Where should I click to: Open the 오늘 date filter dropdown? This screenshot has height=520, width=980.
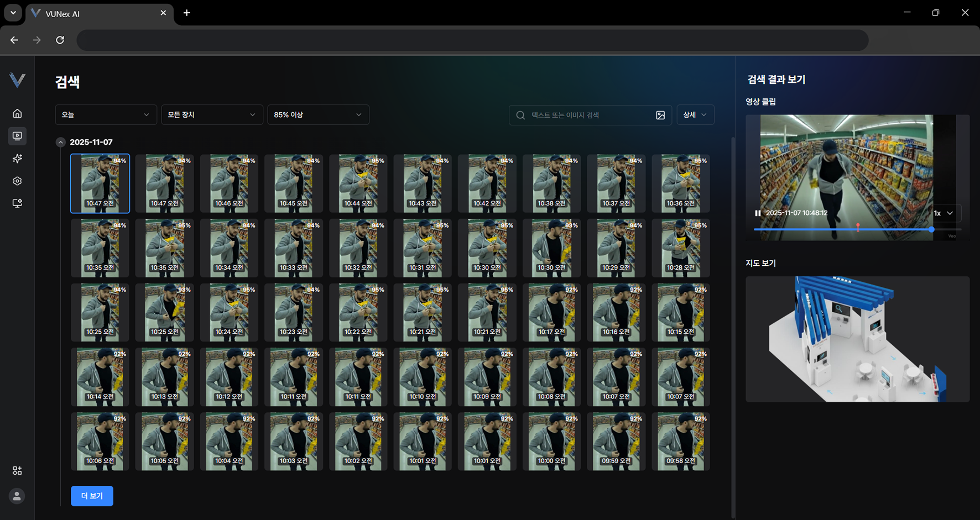click(105, 115)
